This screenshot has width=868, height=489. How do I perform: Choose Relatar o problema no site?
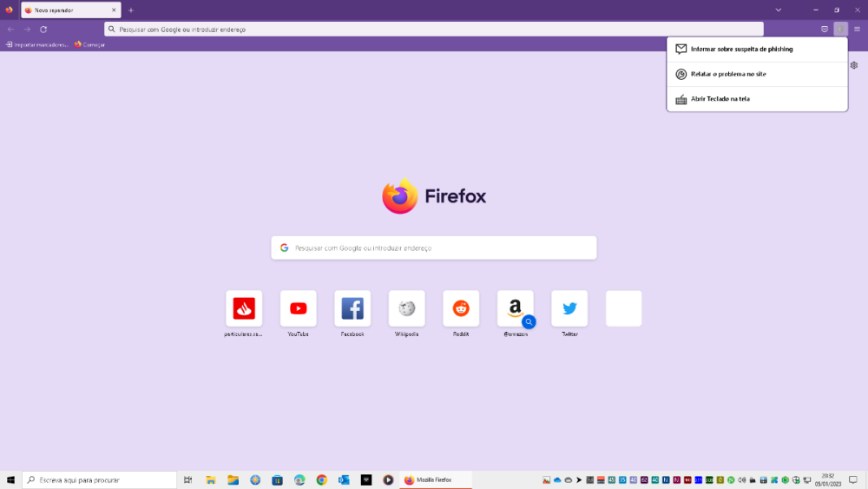coord(757,74)
